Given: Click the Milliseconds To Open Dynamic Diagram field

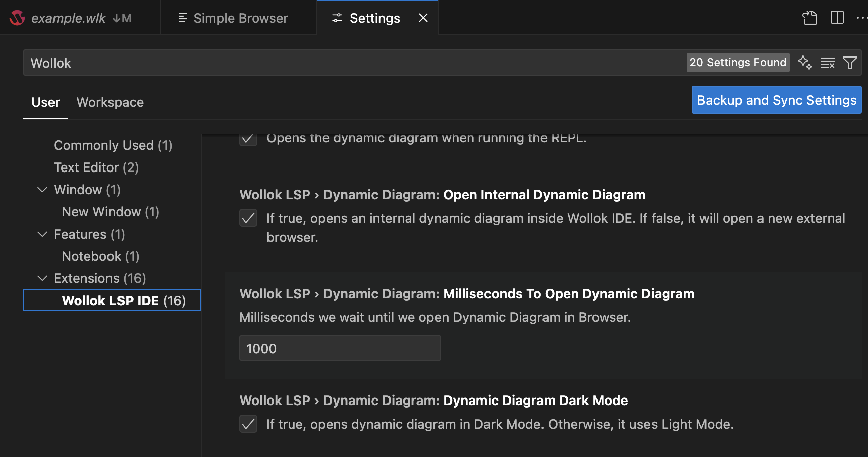Looking at the screenshot, I should pyautogui.click(x=340, y=349).
